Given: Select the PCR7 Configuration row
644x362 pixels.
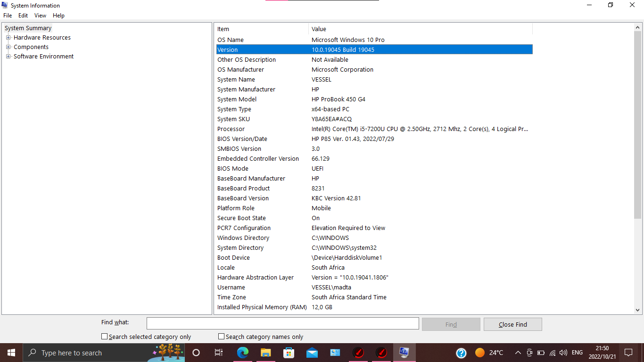Looking at the screenshot, I should click(374, 228).
